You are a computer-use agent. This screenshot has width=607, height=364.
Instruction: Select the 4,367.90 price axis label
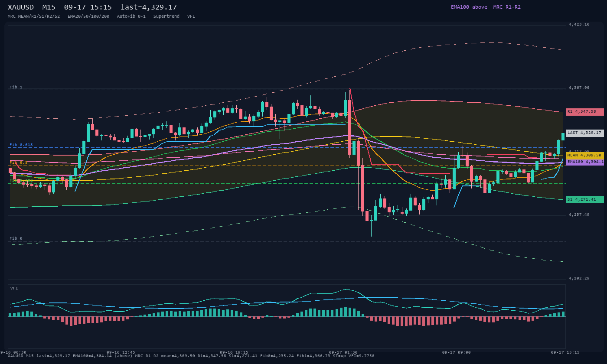point(579,88)
